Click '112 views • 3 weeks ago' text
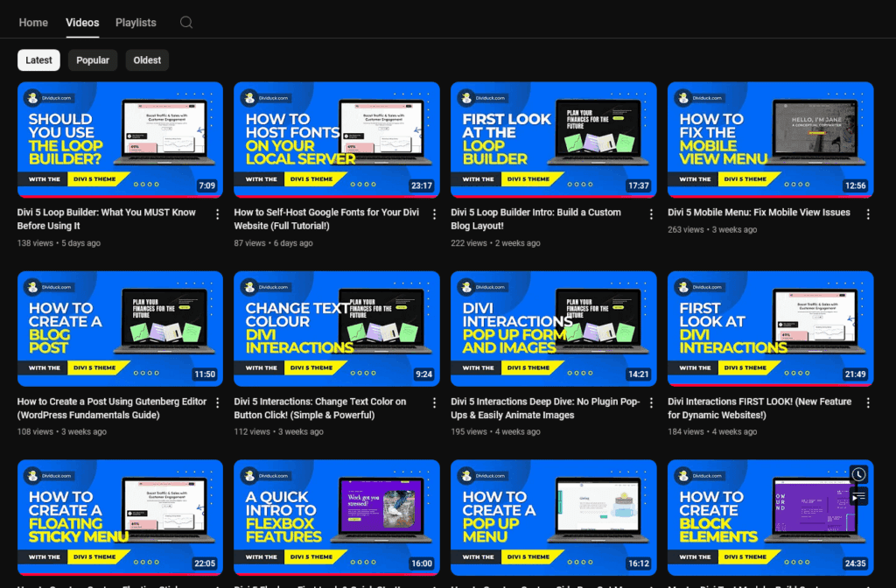Viewport: 896px width, 588px height. click(x=278, y=431)
